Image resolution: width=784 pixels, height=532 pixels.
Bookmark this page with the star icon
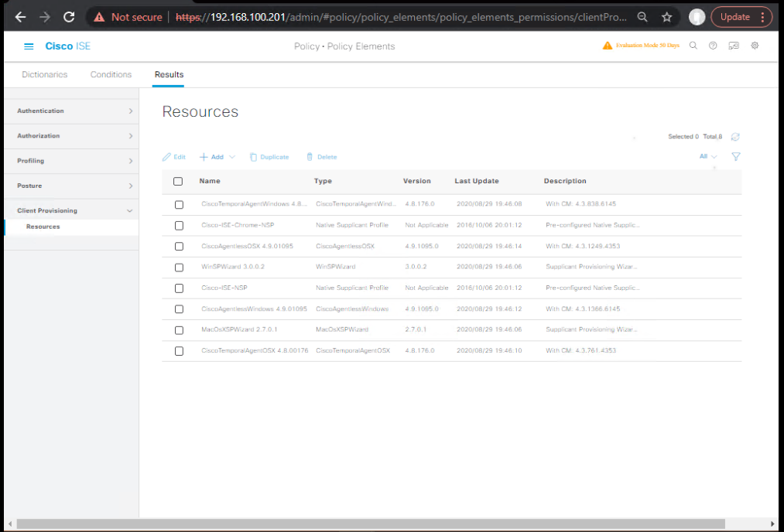666,17
